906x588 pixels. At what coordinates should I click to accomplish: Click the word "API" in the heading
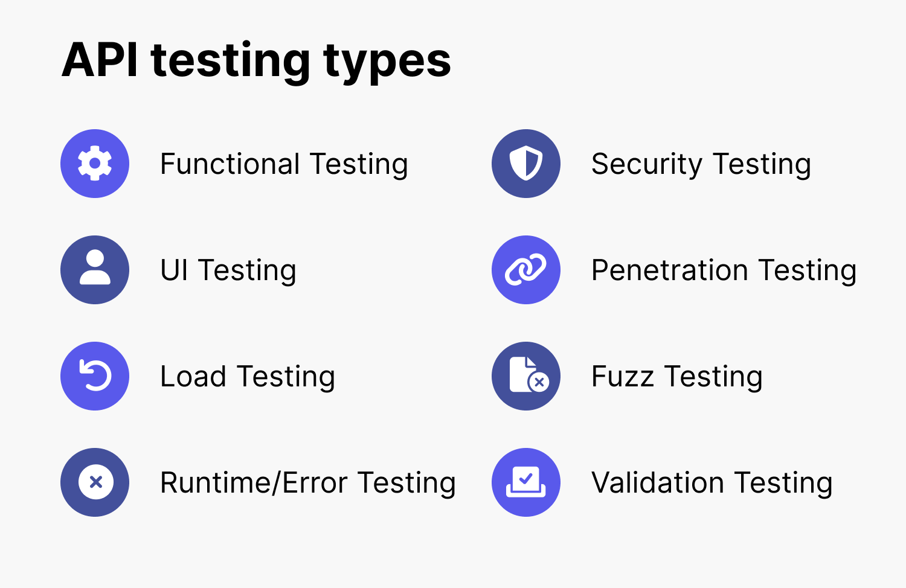pos(100,60)
